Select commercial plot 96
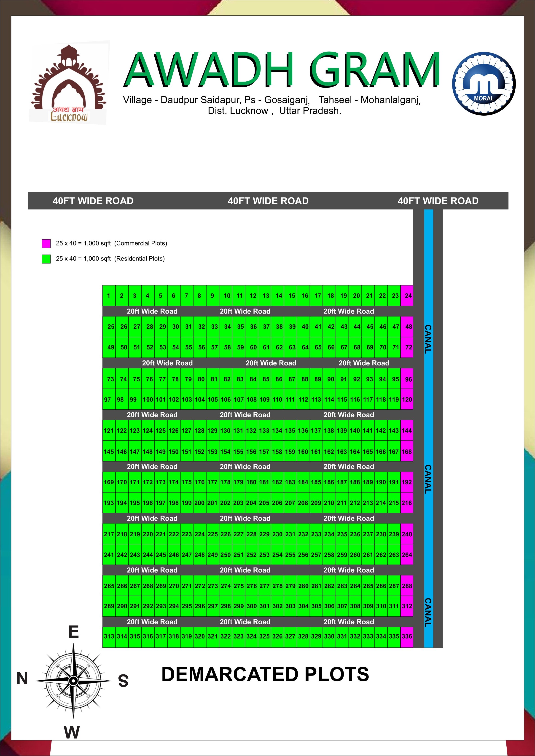This screenshot has width=535, height=756. point(407,379)
